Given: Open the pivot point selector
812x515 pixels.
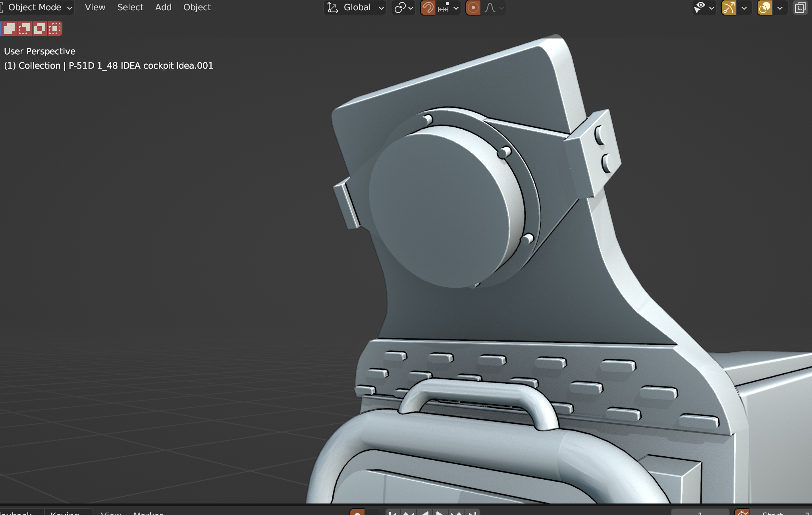Looking at the screenshot, I should coord(403,8).
